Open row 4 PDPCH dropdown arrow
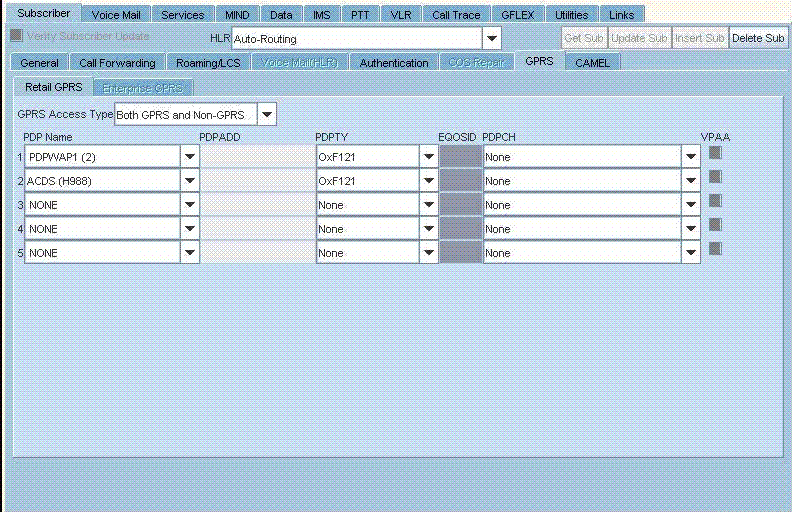The image size is (792, 512). (690, 228)
